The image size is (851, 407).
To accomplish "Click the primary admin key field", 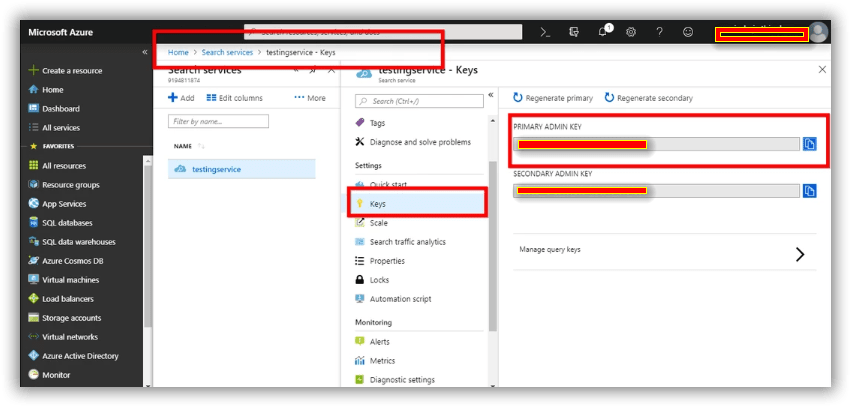I will [657, 144].
